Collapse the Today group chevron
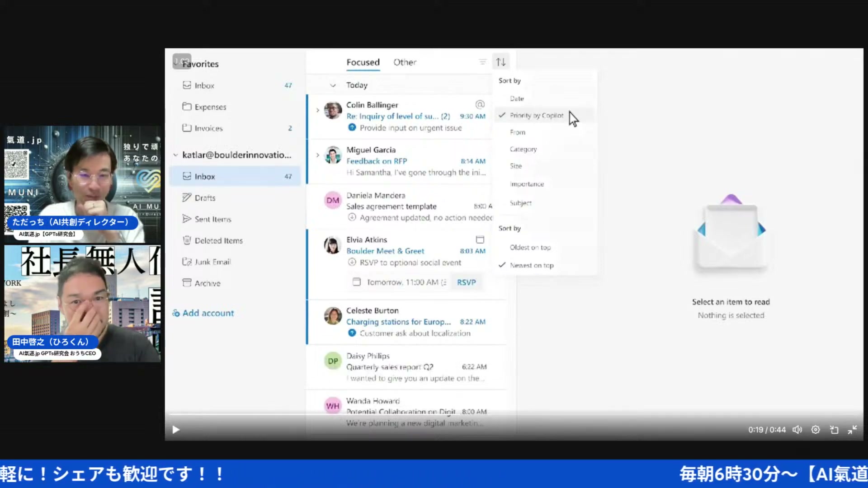The width and height of the screenshot is (868, 488). (333, 85)
